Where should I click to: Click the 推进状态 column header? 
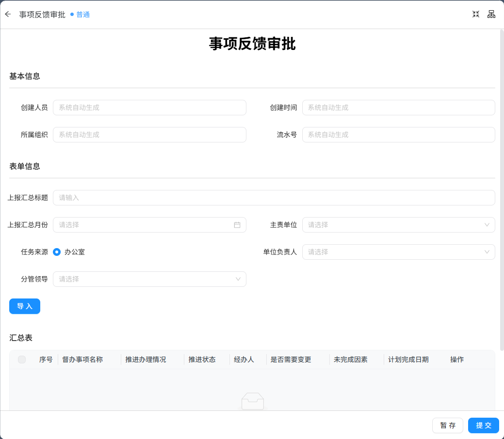click(202, 360)
